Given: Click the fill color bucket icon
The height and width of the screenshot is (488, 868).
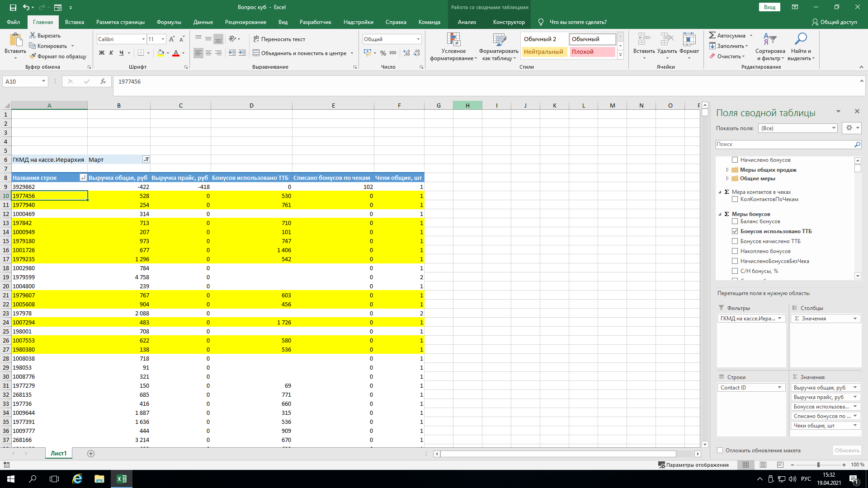Looking at the screenshot, I should point(161,53).
